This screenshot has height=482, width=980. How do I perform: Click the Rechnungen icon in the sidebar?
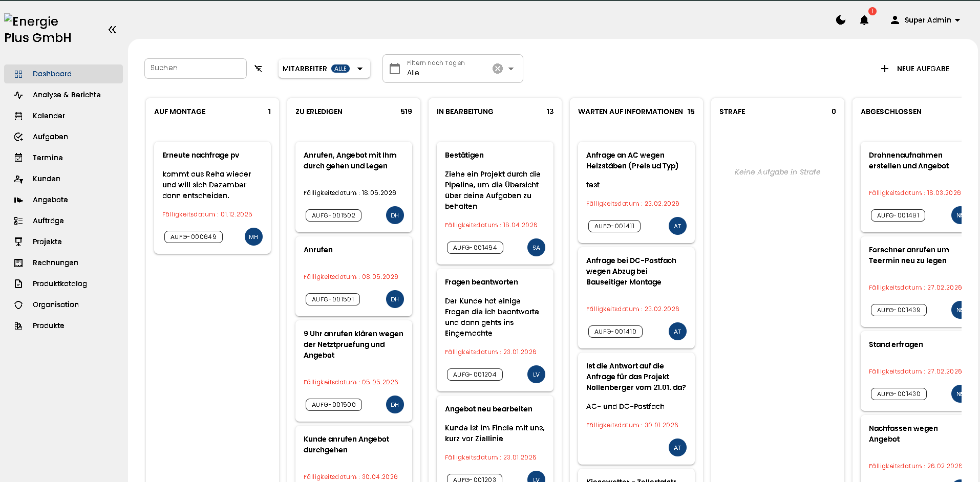18,263
